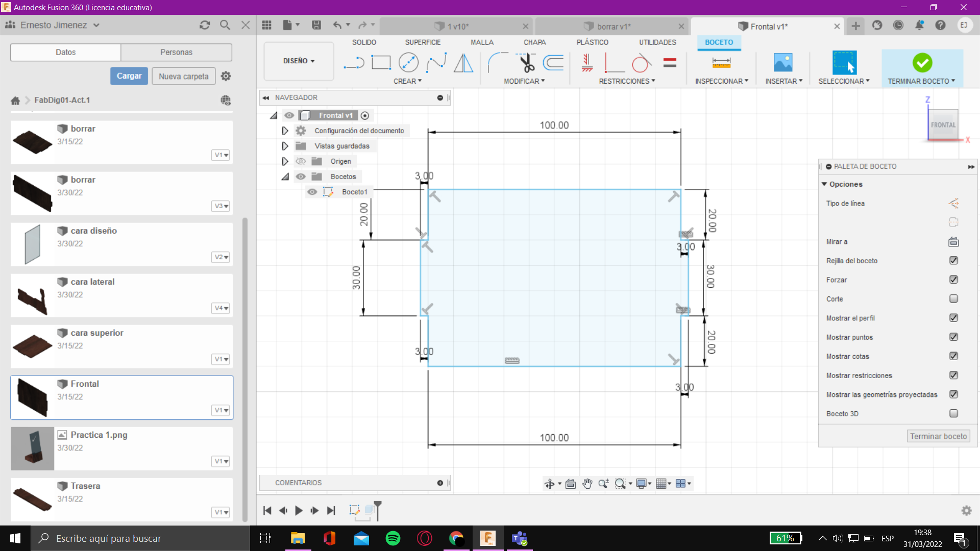Switch to the Personas tab
Image resolution: width=980 pixels, height=551 pixels.
point(176,52)
